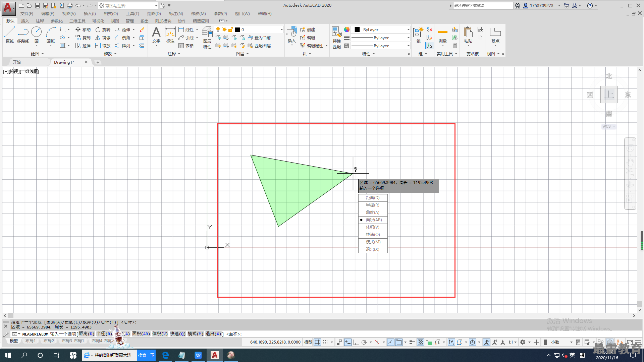Toggle snap mode in status bar
644x362 pixels.
tap(325, 342)
